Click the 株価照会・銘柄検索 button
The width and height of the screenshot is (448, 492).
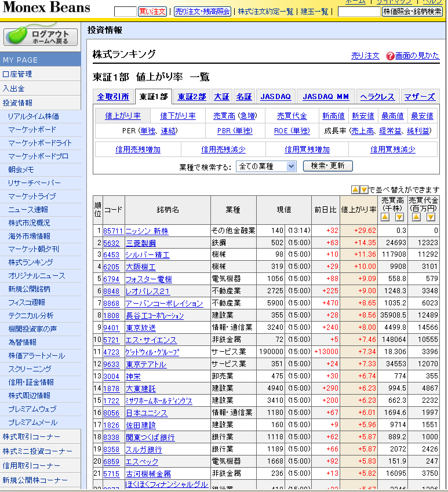(412, 12)
